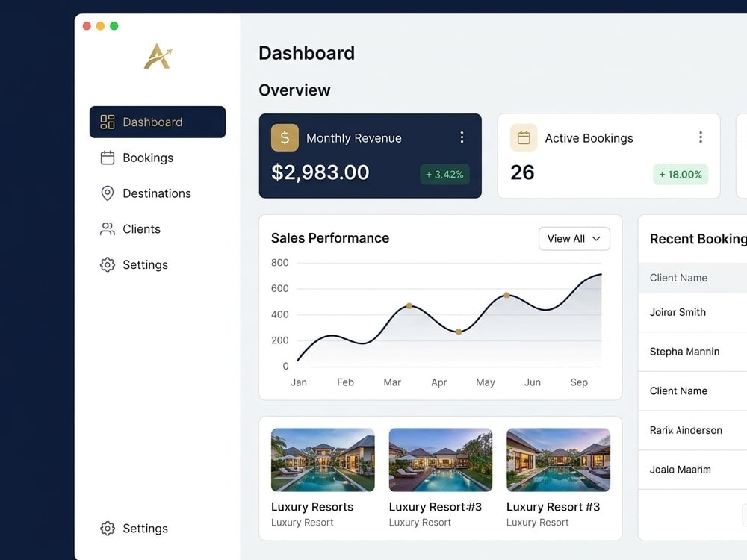Click the dollar icon on Monthly Revenue
This screenshot has height=560, width=747.
click(x=285, y=137)
